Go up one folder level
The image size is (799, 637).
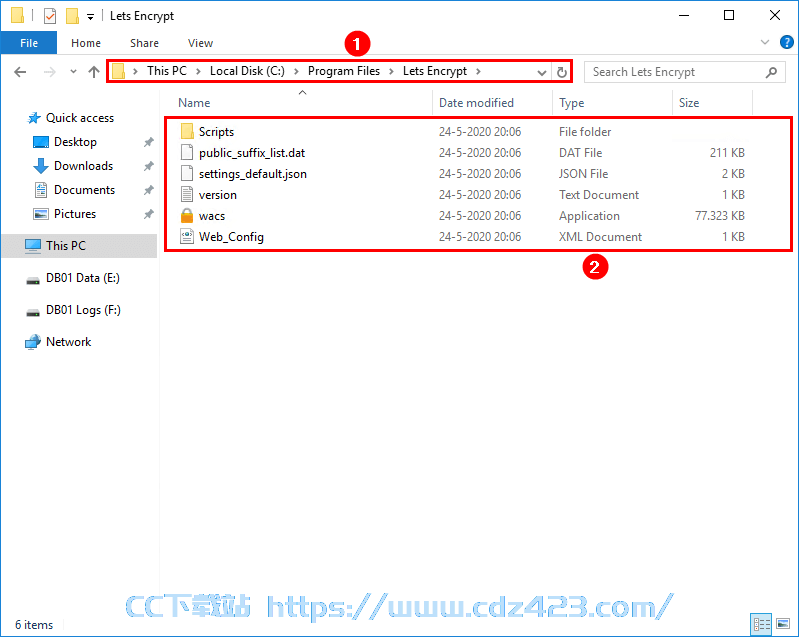point(94,72)
